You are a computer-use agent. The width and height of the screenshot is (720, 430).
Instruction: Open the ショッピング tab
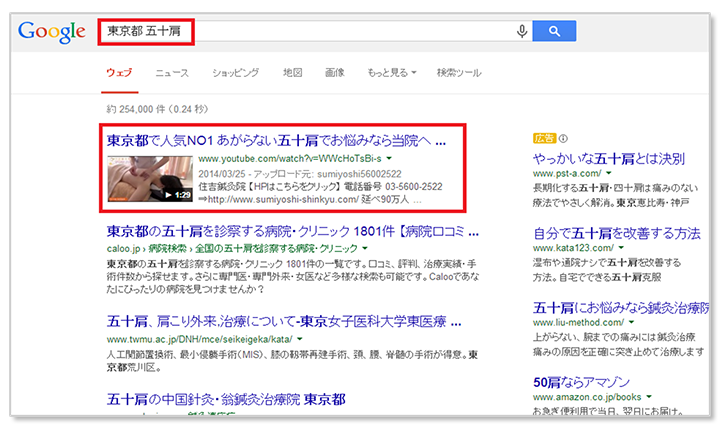point(235,73)
